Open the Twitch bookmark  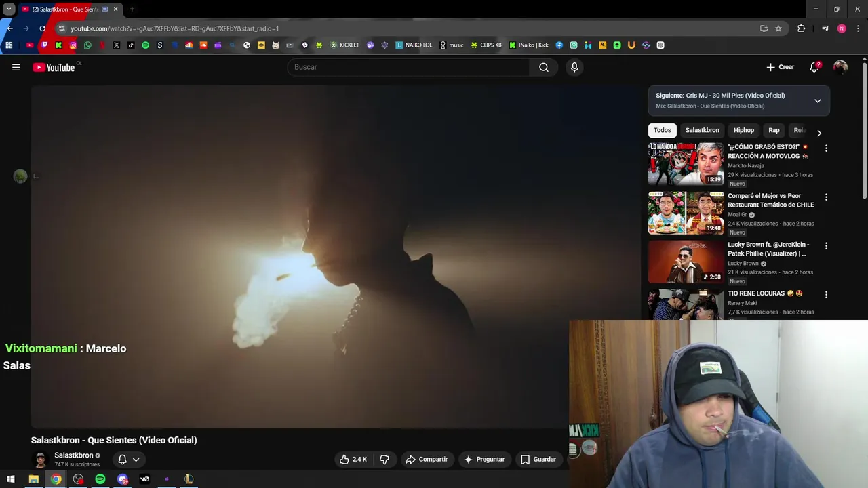(x=44, y=45)
